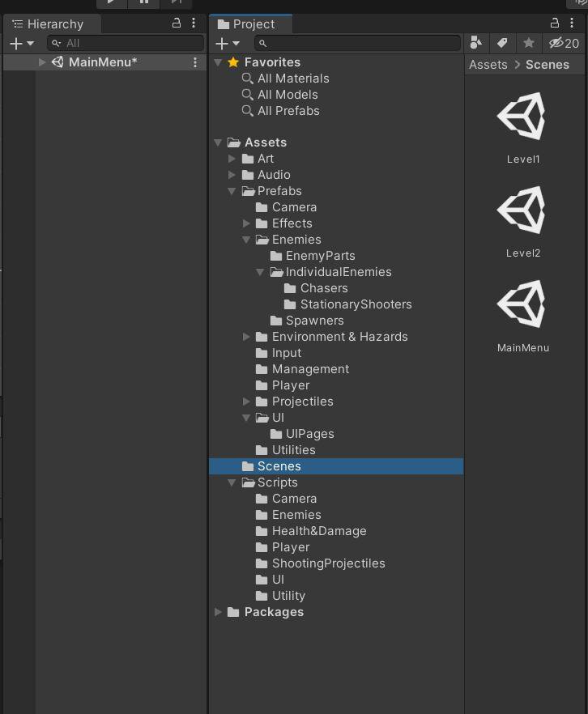Toggle the Project panel lock
Viewport: 588px width, 714px height.
click(x=554, y=23)
